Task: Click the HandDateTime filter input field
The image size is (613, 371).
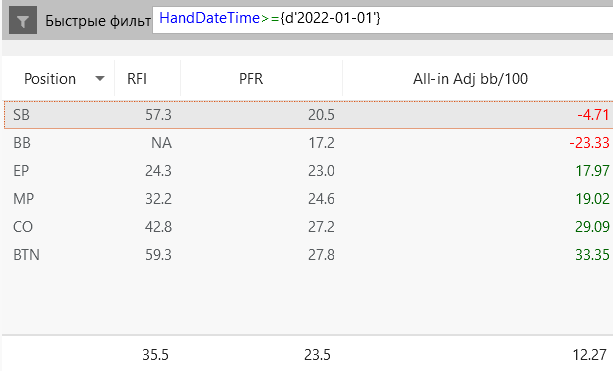Action: coord(382,20)
